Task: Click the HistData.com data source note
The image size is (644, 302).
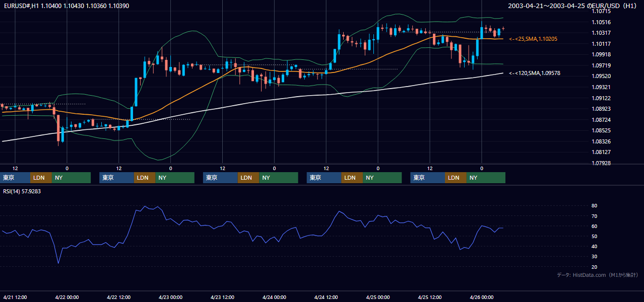Action: [x=598, y=275]
